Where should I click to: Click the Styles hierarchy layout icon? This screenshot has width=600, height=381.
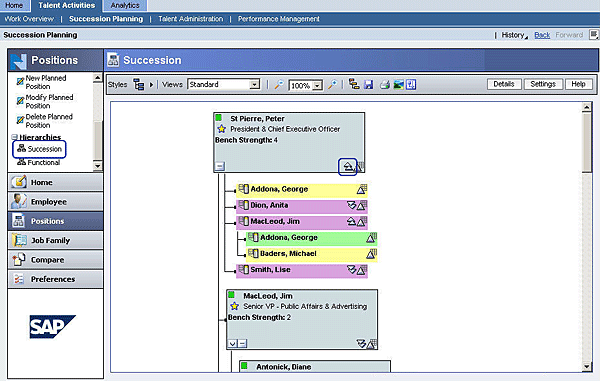tap(139, 84)
